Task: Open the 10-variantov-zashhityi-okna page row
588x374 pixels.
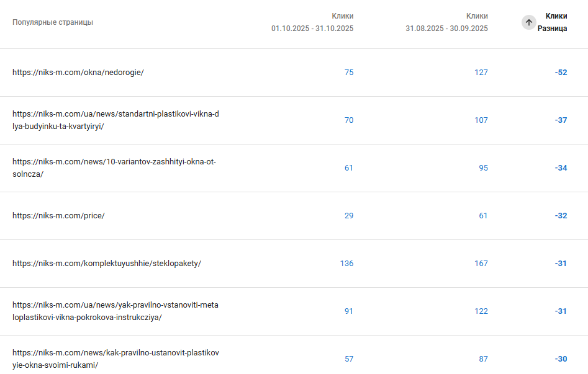Action: [x=114, y=168]
